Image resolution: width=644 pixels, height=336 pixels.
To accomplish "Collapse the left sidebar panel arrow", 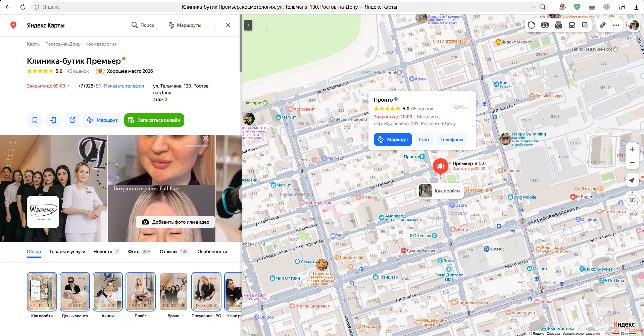I will point(248,25).
